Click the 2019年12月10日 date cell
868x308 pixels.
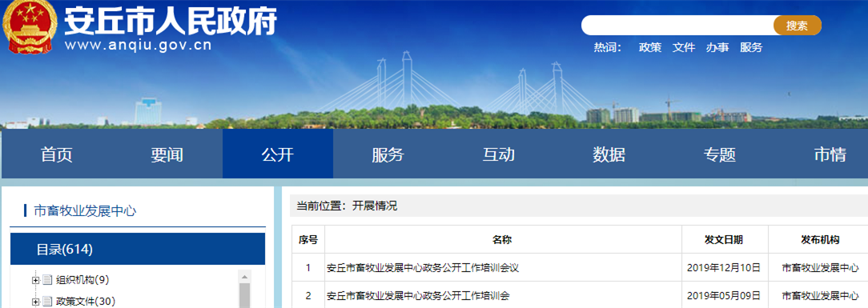point(724,268)
